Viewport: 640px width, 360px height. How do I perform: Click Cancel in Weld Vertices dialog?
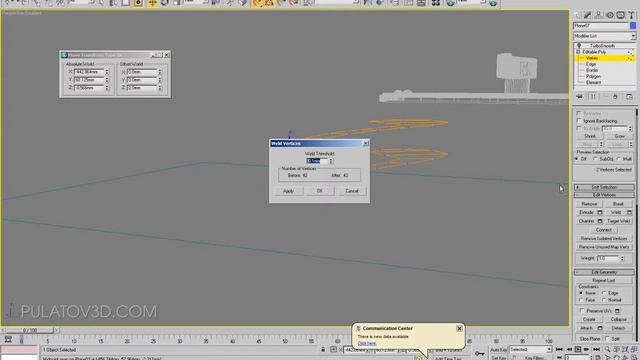351,191
